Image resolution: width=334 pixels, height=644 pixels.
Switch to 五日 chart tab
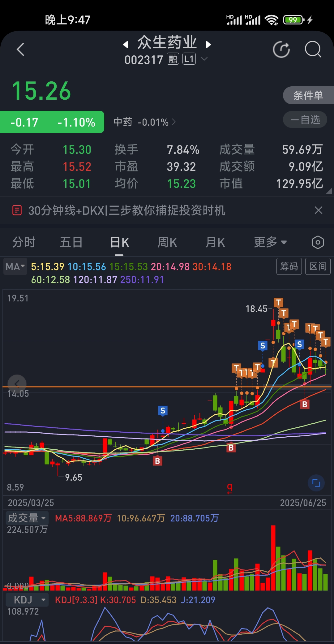pos(71,242)
